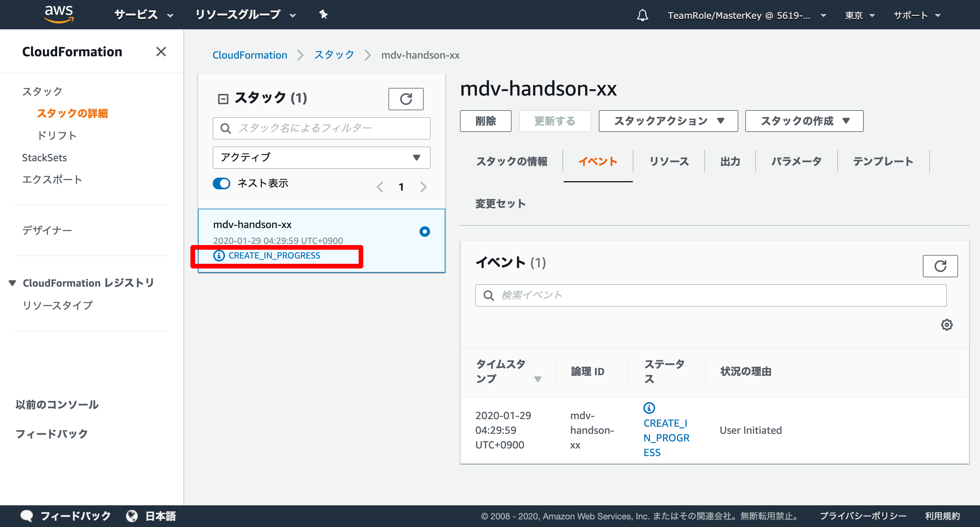Switch to the パラメータ tab

point(796,161)
